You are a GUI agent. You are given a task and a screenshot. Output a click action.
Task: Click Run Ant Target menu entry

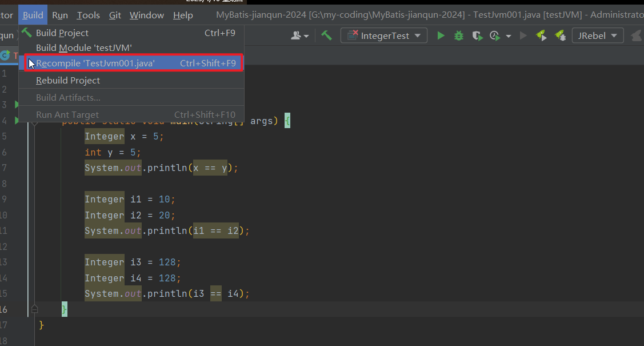coord(131,114)
